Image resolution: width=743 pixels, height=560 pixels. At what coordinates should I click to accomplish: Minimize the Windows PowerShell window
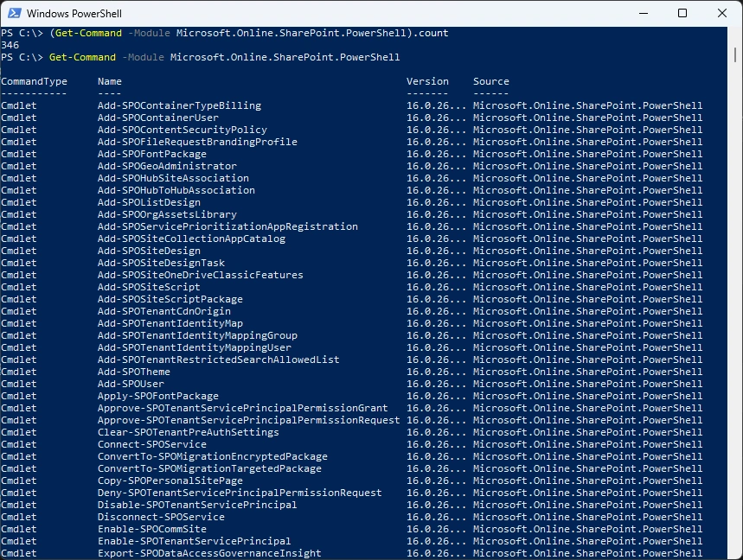point(642,14)
